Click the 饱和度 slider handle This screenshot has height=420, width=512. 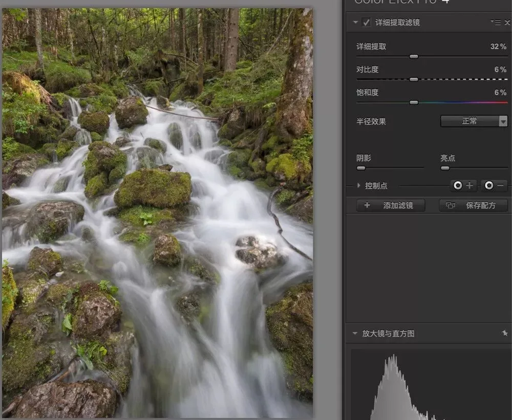[414, 102]
